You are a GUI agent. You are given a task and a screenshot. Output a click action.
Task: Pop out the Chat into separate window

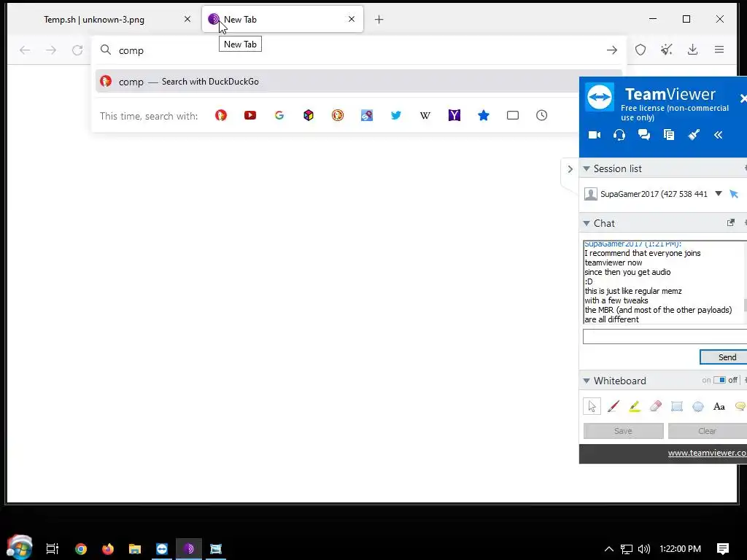tap(731, 222)
